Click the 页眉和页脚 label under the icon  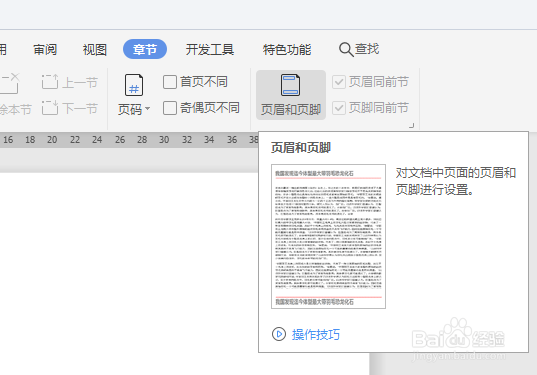click(291, 110)
